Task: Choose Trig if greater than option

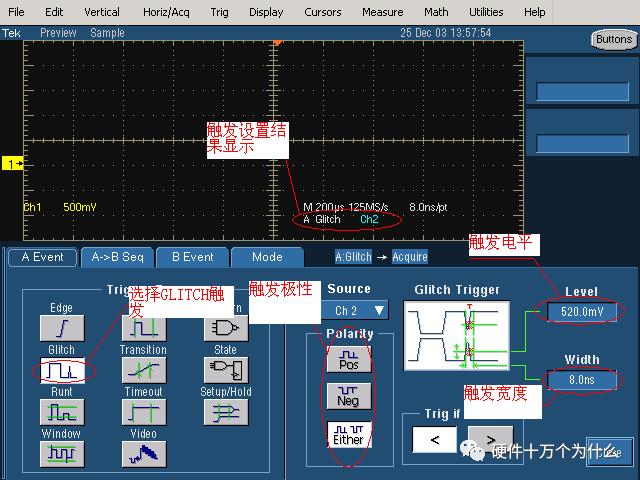Action: click(490, 440)
